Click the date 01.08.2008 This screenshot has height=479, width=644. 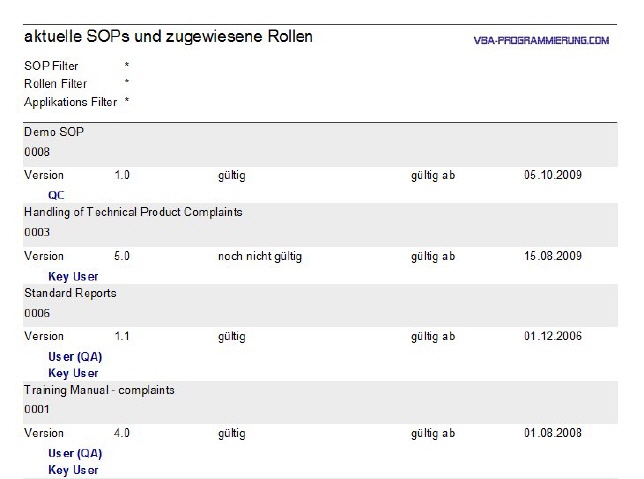(553, 433)
